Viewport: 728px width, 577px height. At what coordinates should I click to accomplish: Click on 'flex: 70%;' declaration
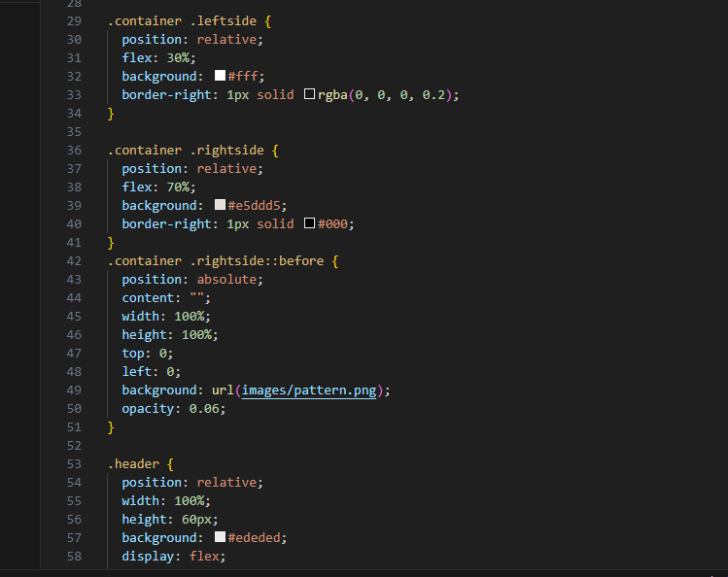(x=158, y=187)
